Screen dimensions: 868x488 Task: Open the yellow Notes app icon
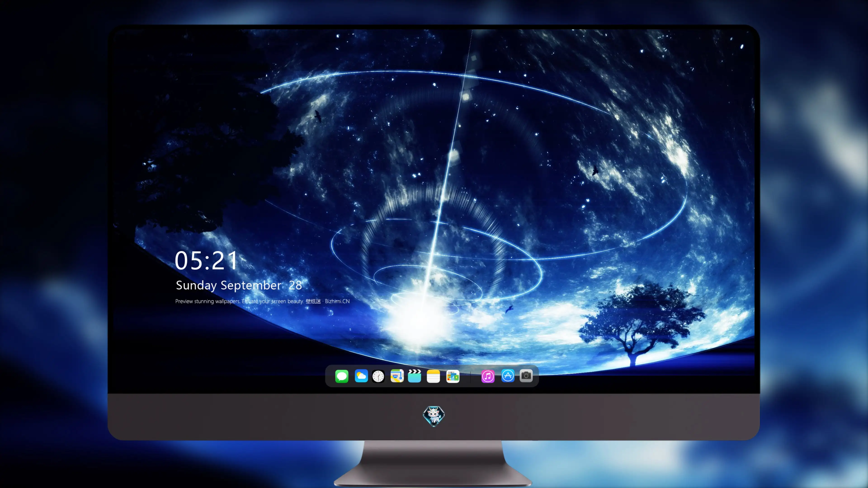point(433,376)
